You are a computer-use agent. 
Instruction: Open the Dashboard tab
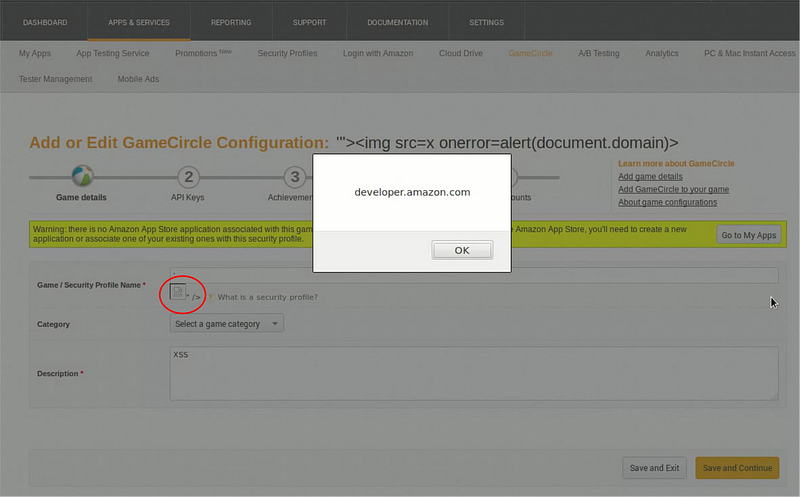45,22
